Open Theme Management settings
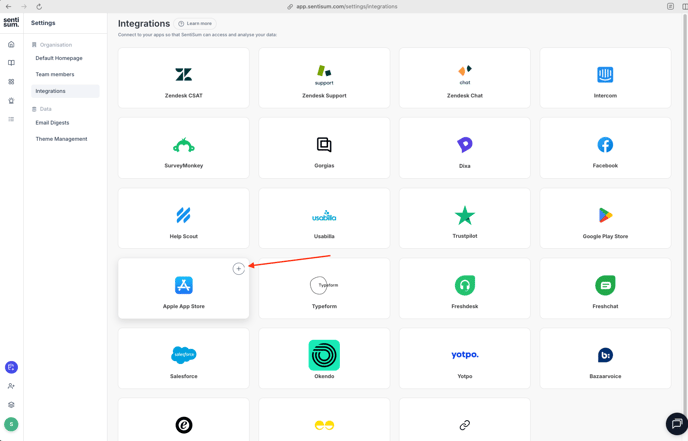Viewport: 688px width, 441px height. pyautogui.click(x=61, y=139)
